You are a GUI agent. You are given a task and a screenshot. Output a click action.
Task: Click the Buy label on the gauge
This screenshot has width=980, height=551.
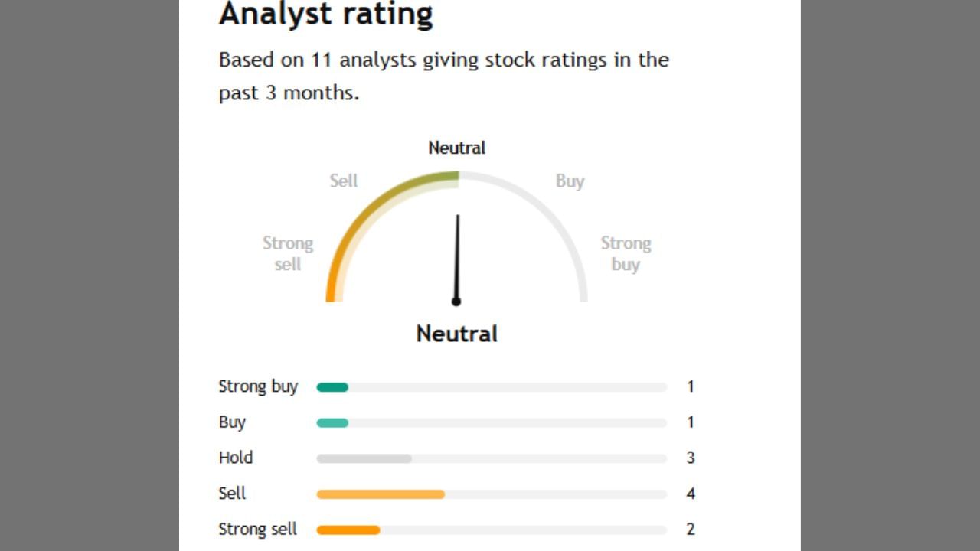(570, 181)
